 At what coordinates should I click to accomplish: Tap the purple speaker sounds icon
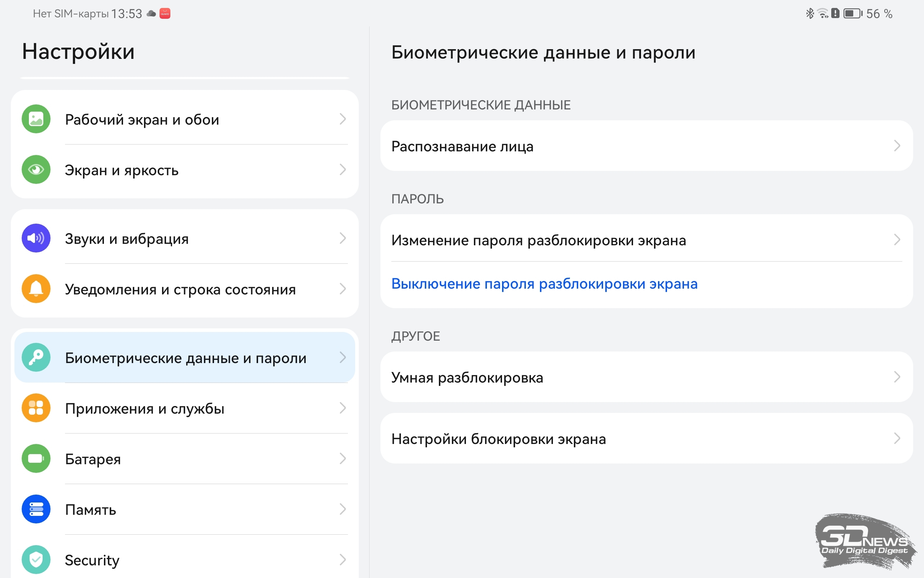pyautogui.click(x=36, y=238)
